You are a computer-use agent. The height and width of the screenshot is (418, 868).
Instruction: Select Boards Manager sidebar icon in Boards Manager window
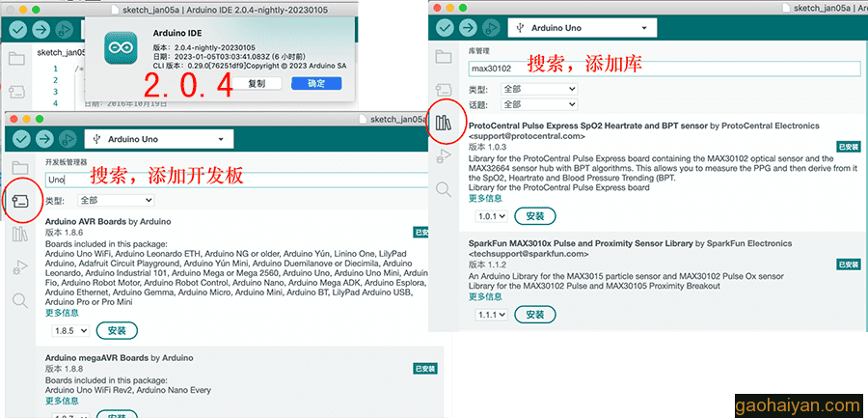pyautogui.click(x=20, y=201)
